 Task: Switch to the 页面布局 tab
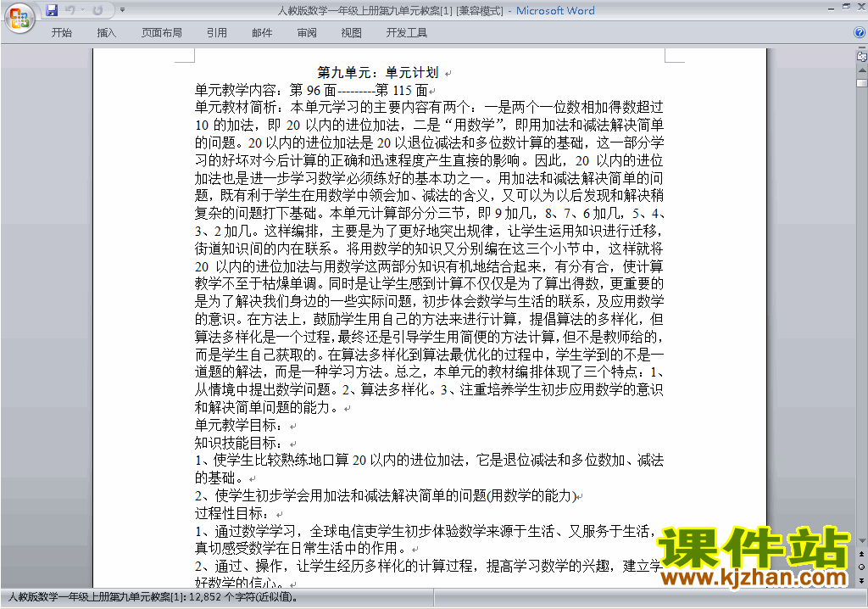[x=162, y=33]
